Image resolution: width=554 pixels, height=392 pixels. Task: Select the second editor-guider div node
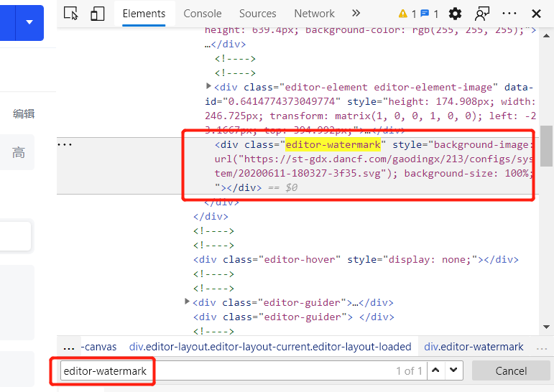click(293, 317)
